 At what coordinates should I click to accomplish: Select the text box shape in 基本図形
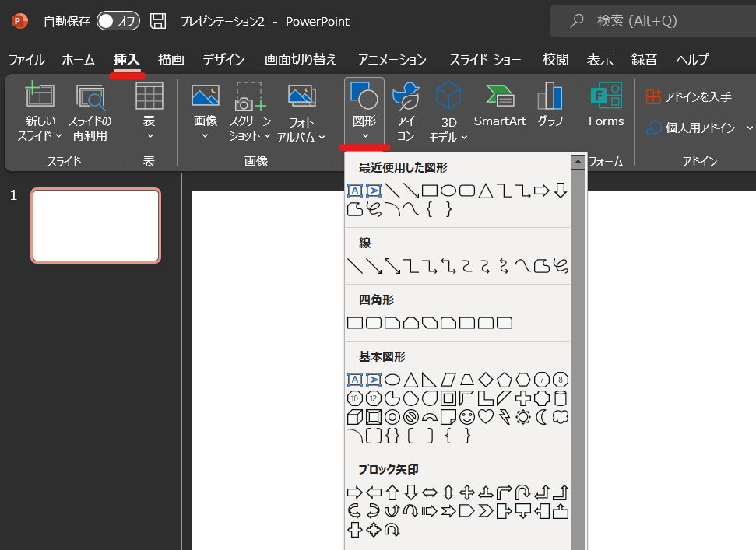355,380
